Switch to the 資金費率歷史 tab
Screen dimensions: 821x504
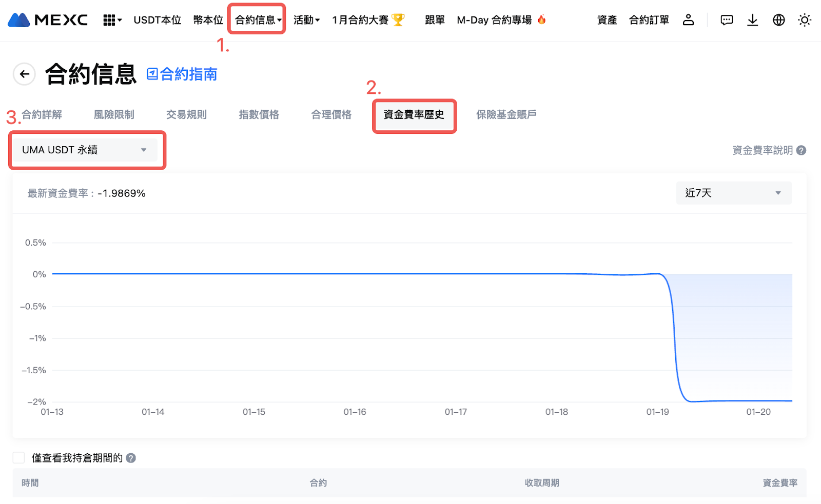pos(414,115)
